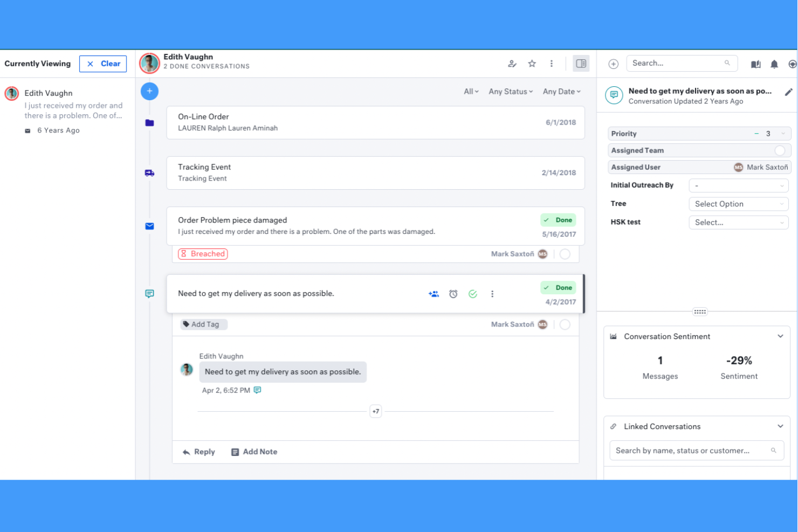Add followers to the delivery conversation

(434, 294)
